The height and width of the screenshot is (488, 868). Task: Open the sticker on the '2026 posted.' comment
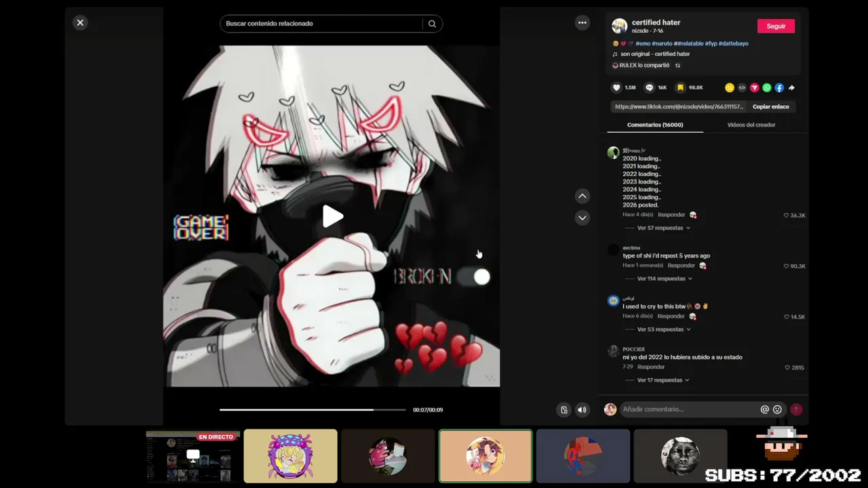[x=693, y=215]
